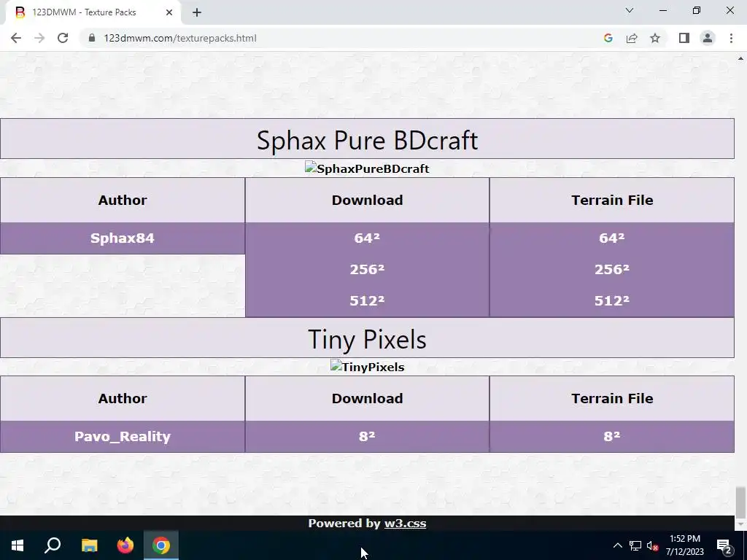Download Sphax 256² texture pack
Image resolution: width=747 pixels, height=560 pixels.
point(367,269)
